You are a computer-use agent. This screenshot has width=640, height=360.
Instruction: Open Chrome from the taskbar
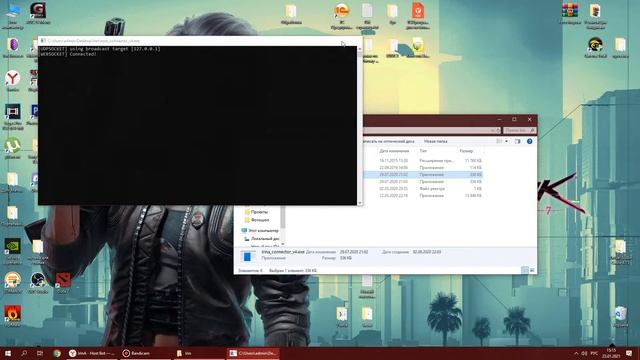coord(57,353)
